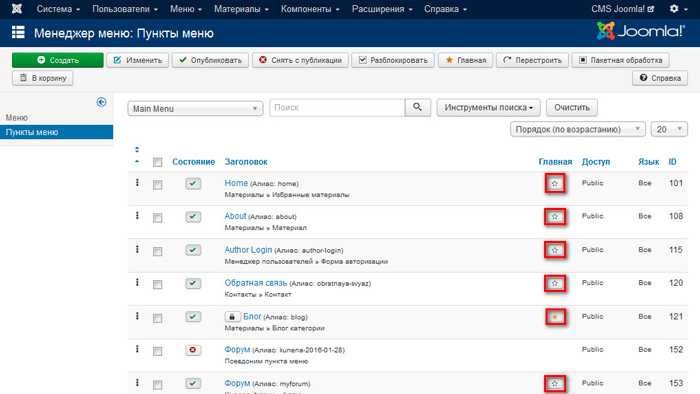Click the orange default star for Блог
The width and height of the screenshot is (700, 394).
pyautogui.click(x=555, y=317)
